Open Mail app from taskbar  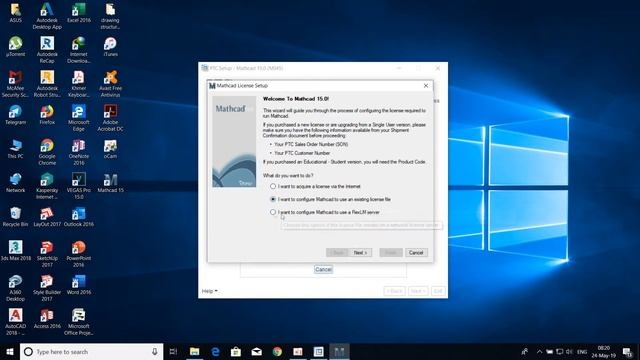pos(256,351)
